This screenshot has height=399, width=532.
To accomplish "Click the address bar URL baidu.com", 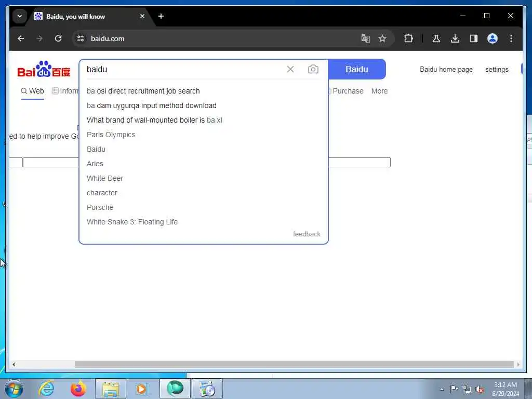I will tap(108, 38).
